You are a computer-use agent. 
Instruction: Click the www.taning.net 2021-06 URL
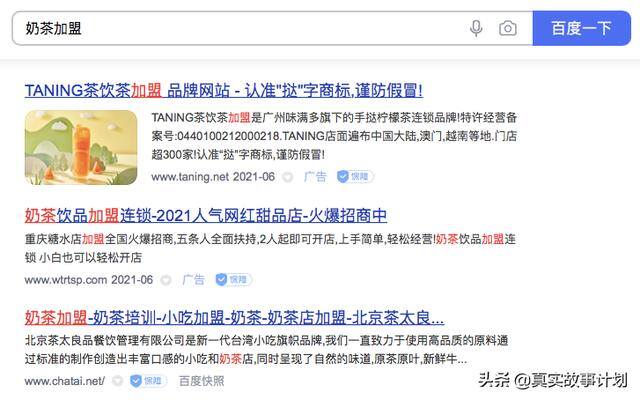213,177
